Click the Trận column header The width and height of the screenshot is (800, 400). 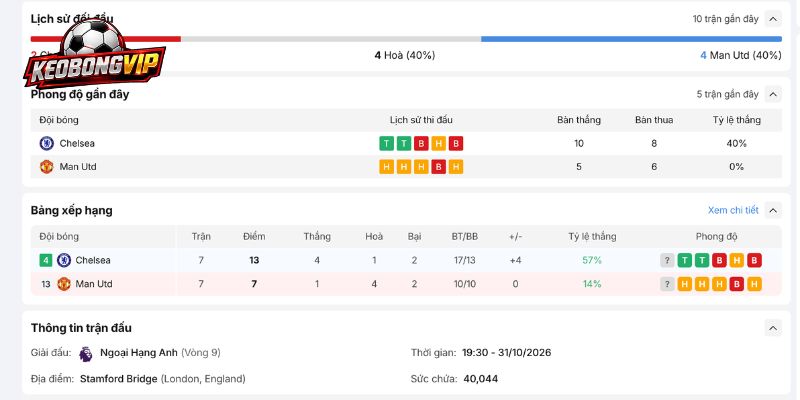201,237
